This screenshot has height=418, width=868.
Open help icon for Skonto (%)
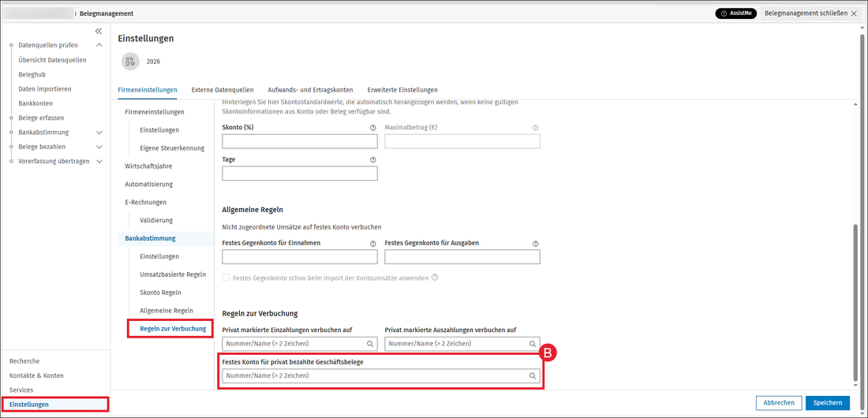point(372,127)
